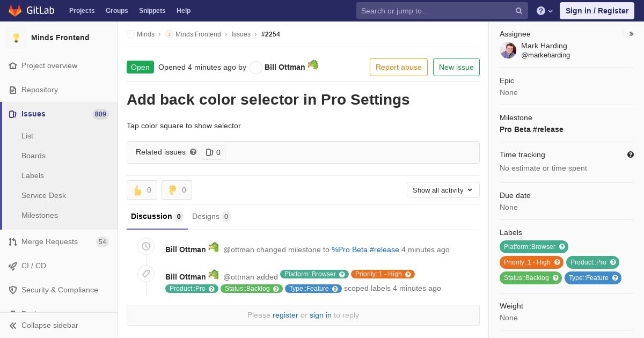The width and height of the screenshot is (644, 338).
Task: Click the Mark Harding assignee avatar
Action: tap(508, 50)
